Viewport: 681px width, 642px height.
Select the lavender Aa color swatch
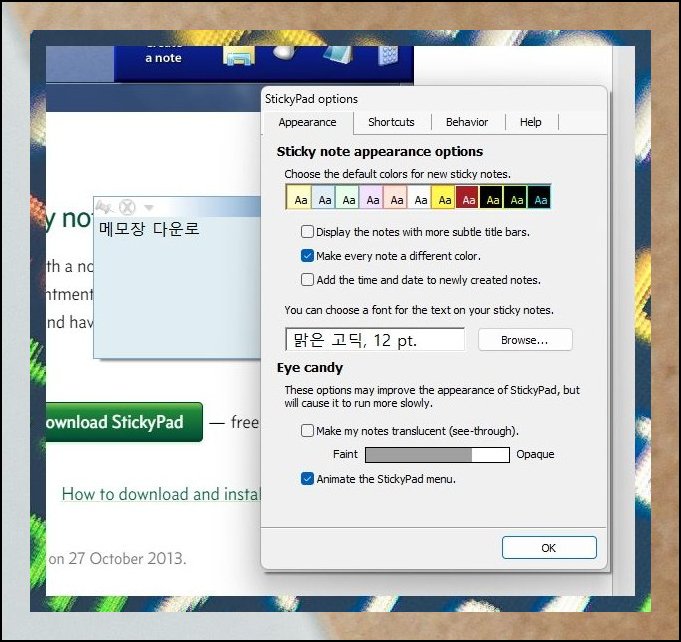372,198
